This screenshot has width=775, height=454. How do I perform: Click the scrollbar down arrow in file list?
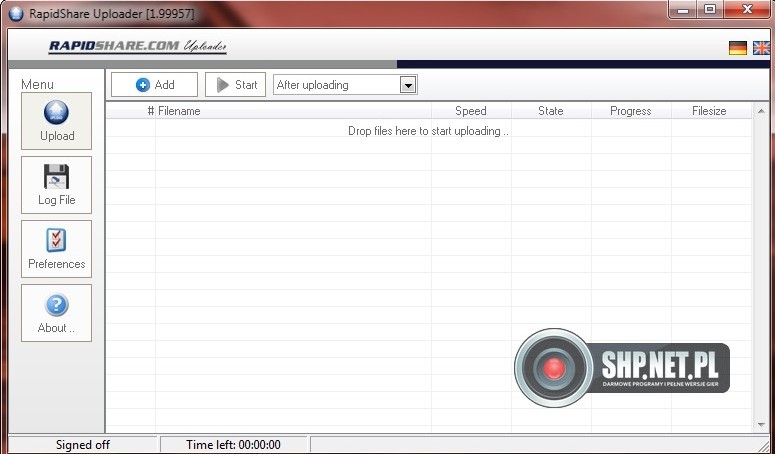click(x=761, y=425)
